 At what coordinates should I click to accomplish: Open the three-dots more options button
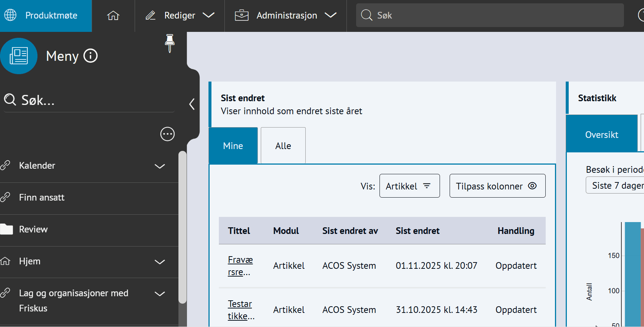click(167, 134)
